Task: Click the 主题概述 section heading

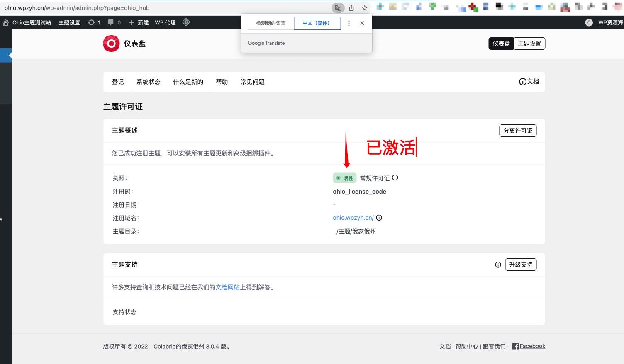Action: (124, 131)
